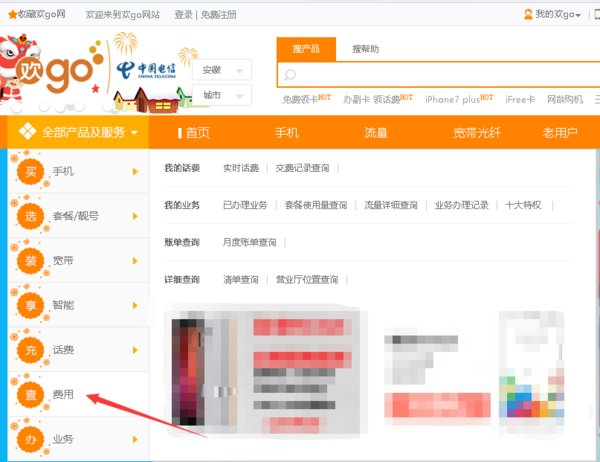
Task: Open the 实时话费 link
Action: [241, 168]
